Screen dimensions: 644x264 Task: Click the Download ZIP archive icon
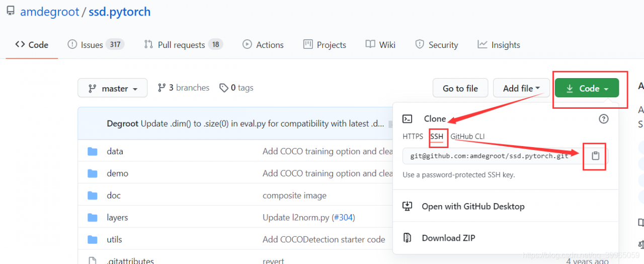[x=408, y=238]
